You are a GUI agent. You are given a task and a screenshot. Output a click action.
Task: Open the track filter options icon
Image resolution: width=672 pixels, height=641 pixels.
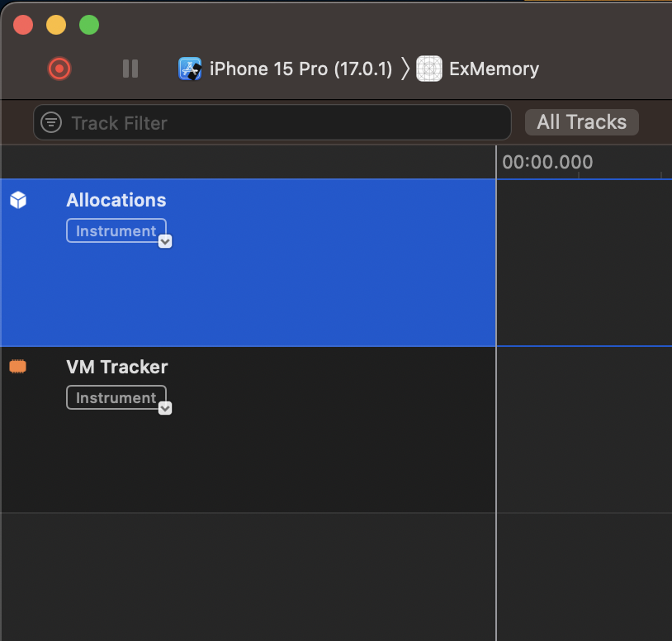pos(51,122)
